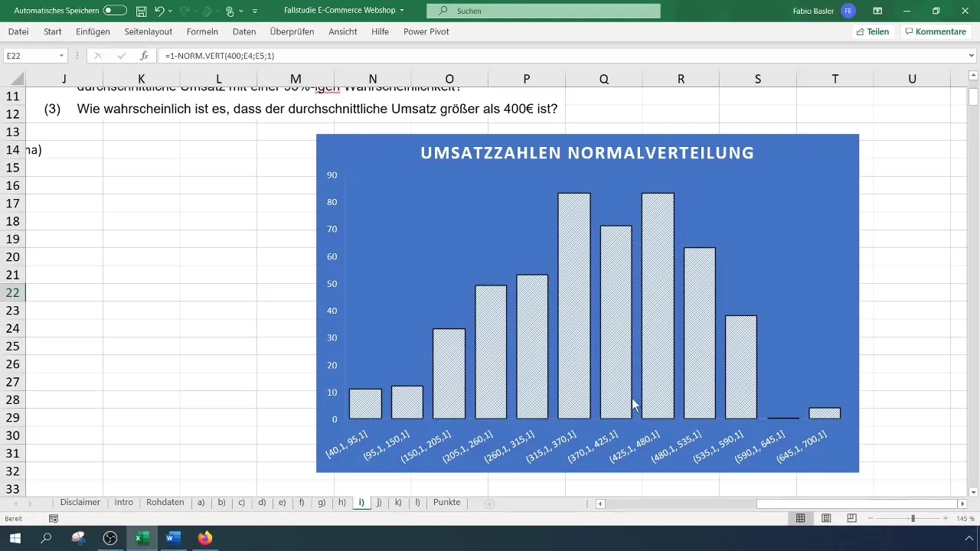
Task: Select the Daten tab
Action: [244, 31]
